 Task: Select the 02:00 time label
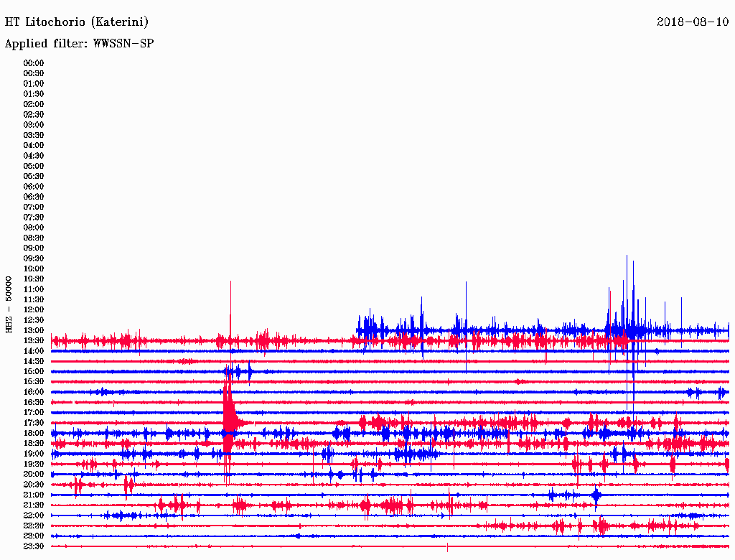click(34, 105)
